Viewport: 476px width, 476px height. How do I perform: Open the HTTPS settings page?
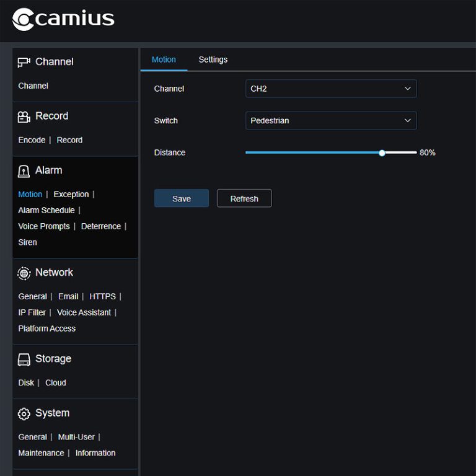tap(102, 297)
